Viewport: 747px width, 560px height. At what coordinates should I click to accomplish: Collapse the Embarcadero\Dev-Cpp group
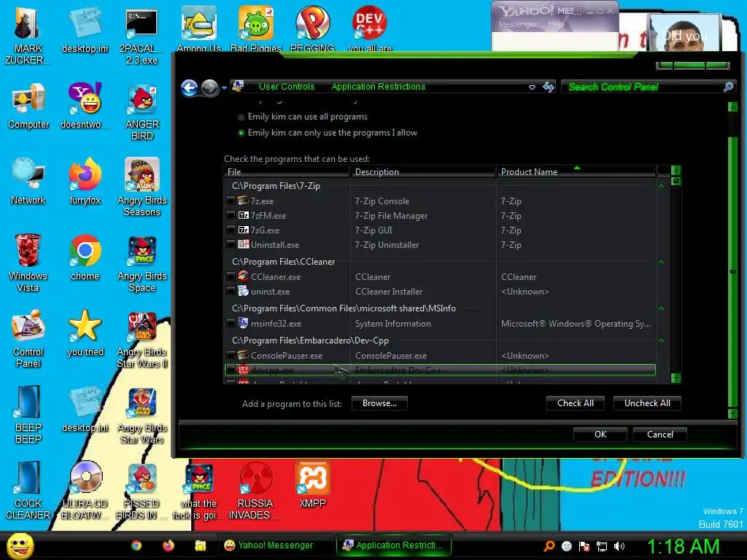coord(661,341)
